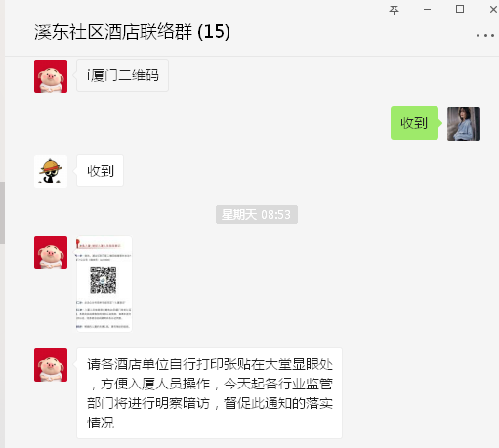Open pig avatar beside the long notice message
This screenshot has height=448, width=499.
coord(51,365)
